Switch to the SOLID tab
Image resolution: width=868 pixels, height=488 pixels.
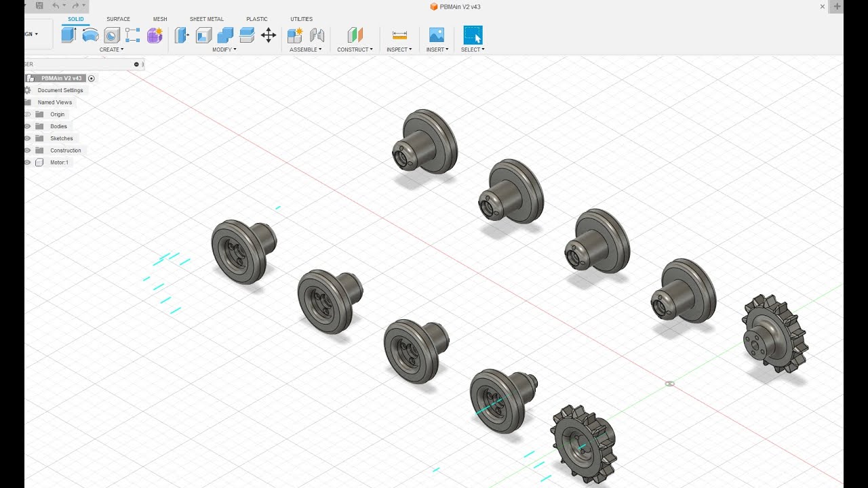[76, 19]
